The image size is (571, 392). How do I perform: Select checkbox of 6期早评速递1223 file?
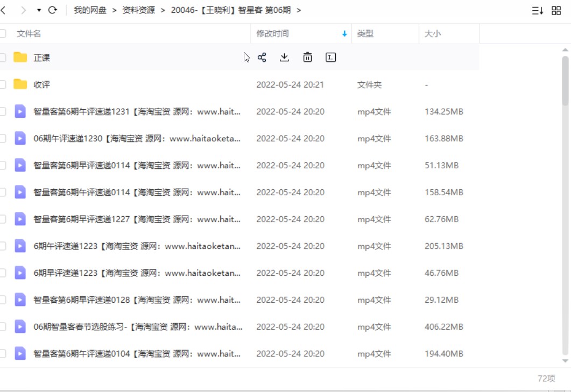click(x=3, y=273)
